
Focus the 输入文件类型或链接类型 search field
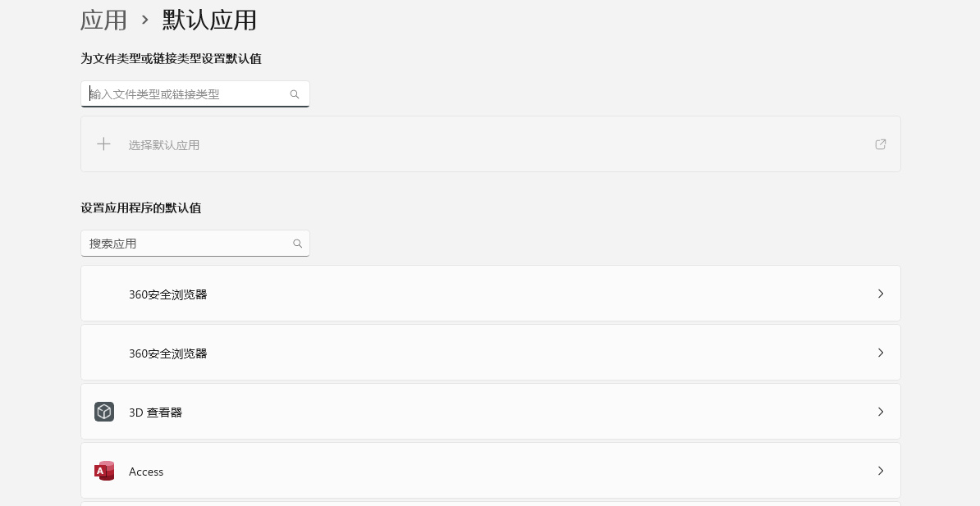tap(195, 94)
